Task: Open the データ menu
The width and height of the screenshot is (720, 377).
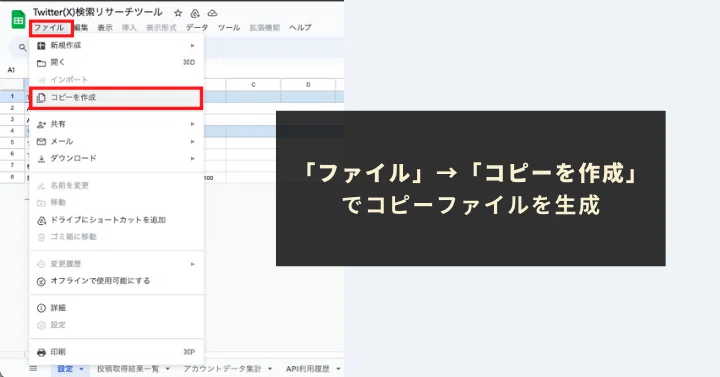Action: click(x=197, y=28)
